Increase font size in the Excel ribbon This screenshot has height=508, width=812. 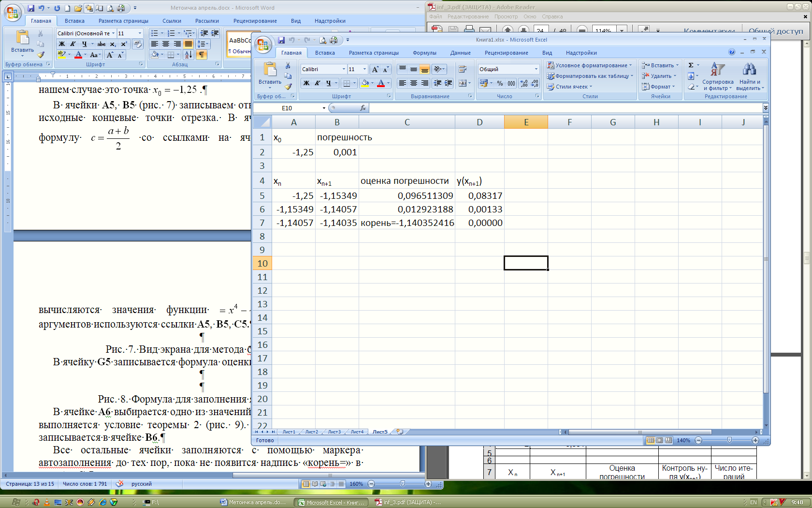(x=376, y=69)
